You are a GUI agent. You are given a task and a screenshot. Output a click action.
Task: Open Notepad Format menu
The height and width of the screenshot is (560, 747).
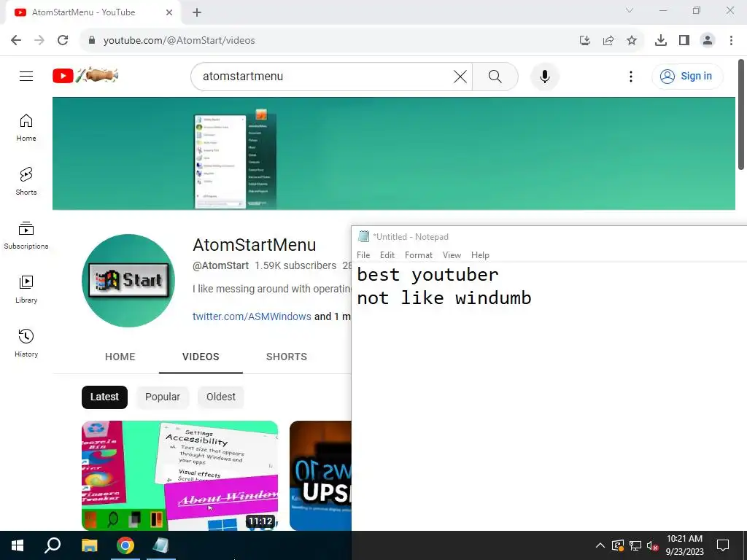coord(418,255)
